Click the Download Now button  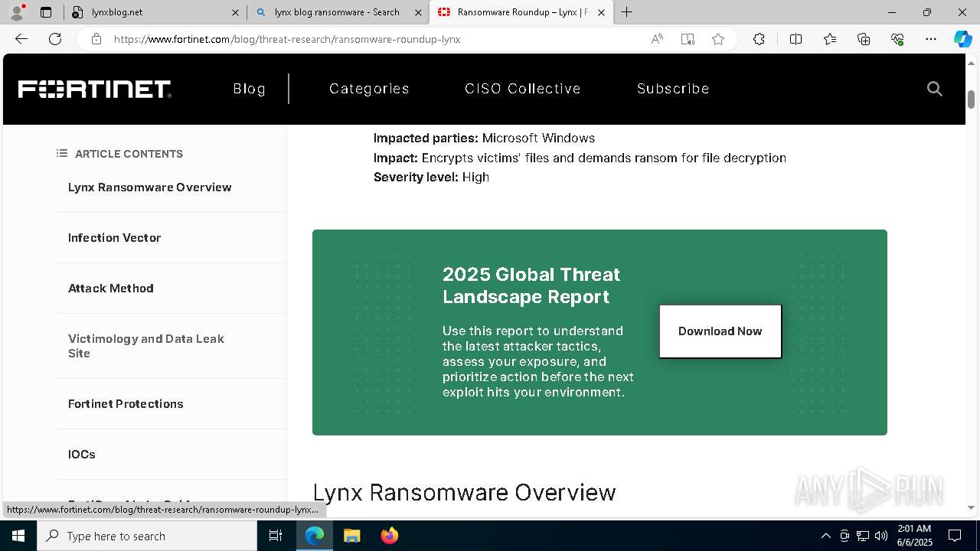click(x=720, y=331)
